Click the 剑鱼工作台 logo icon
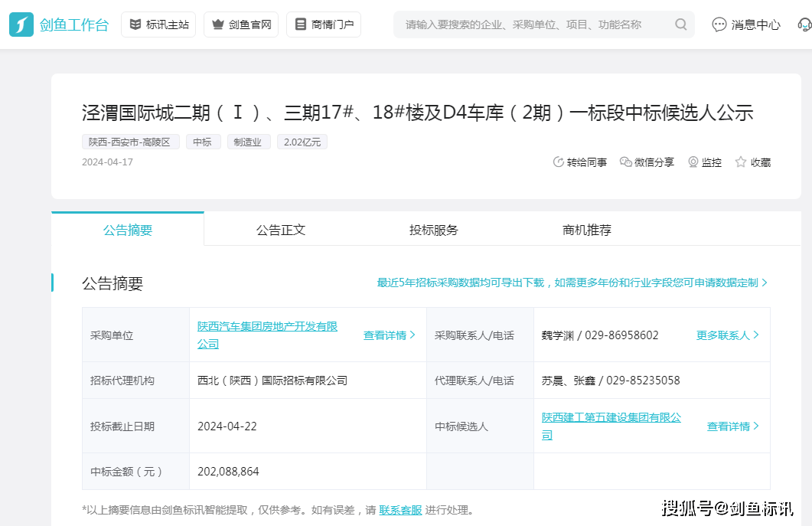 click(x=21, y=25)
